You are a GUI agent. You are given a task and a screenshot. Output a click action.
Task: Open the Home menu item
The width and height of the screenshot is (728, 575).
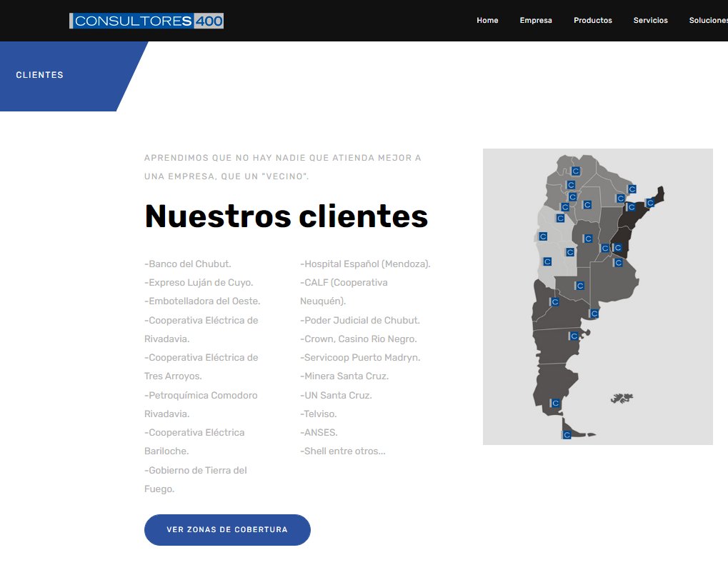click(487, 21)
